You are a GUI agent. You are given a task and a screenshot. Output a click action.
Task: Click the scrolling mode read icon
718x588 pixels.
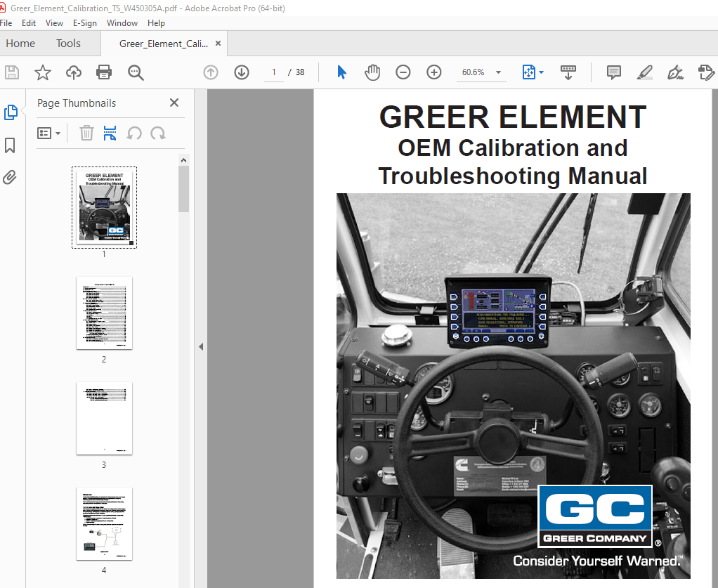point(568,72)
